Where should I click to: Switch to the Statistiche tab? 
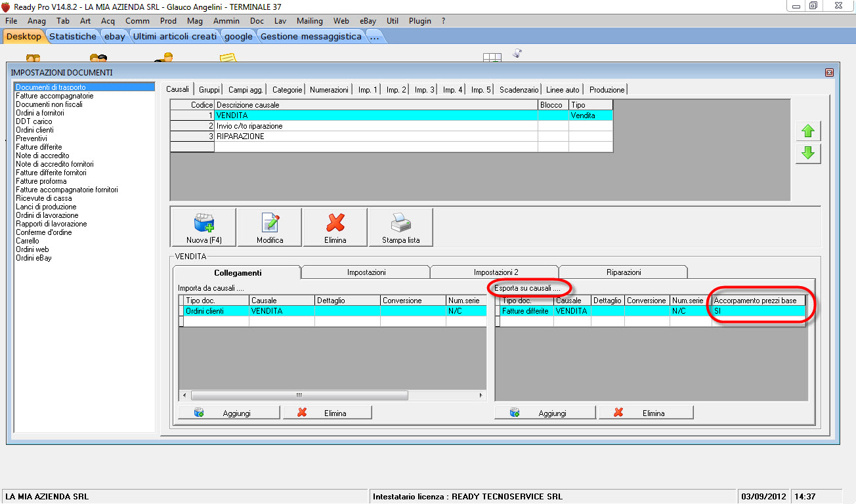[73, 36]
